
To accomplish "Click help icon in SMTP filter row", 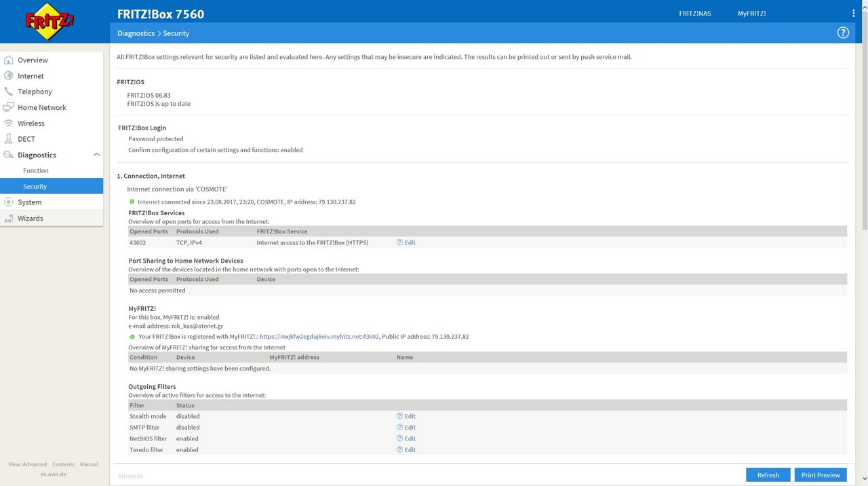I will pos(400,428).
